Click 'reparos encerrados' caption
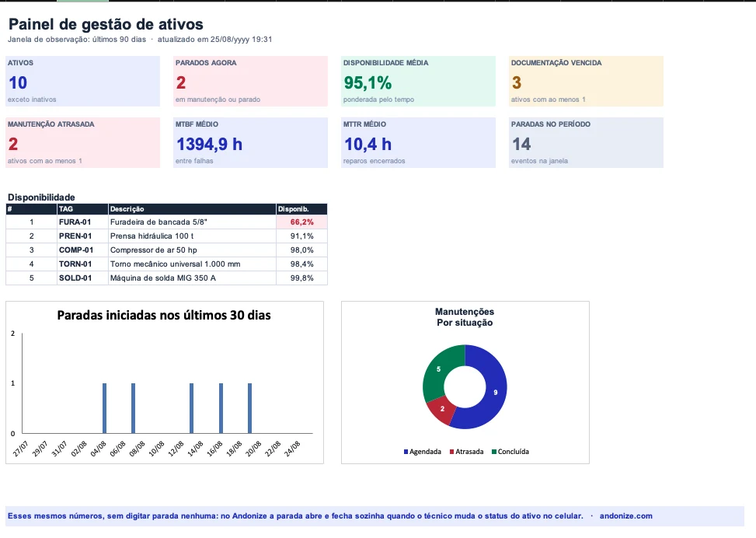 pos(375,161)
